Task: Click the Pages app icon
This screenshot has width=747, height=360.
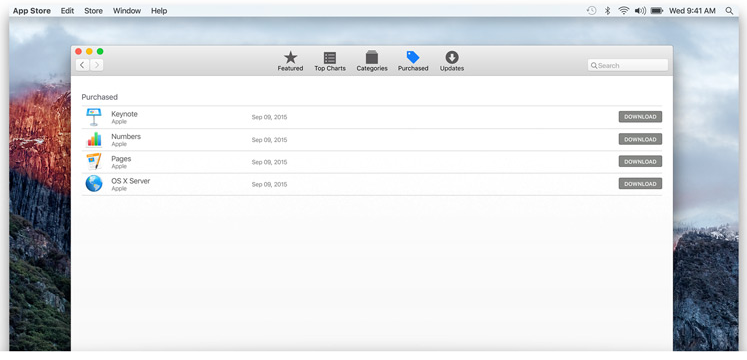Action: tap(94, 161)
